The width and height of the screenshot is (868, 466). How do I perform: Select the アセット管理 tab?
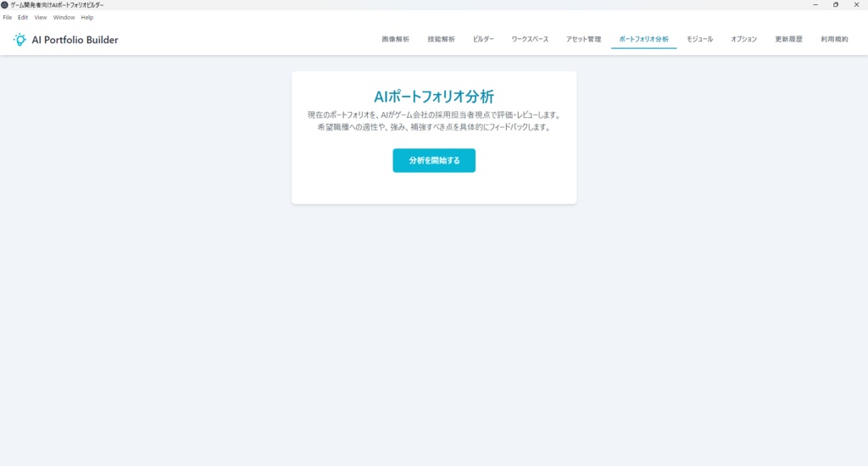583,39
